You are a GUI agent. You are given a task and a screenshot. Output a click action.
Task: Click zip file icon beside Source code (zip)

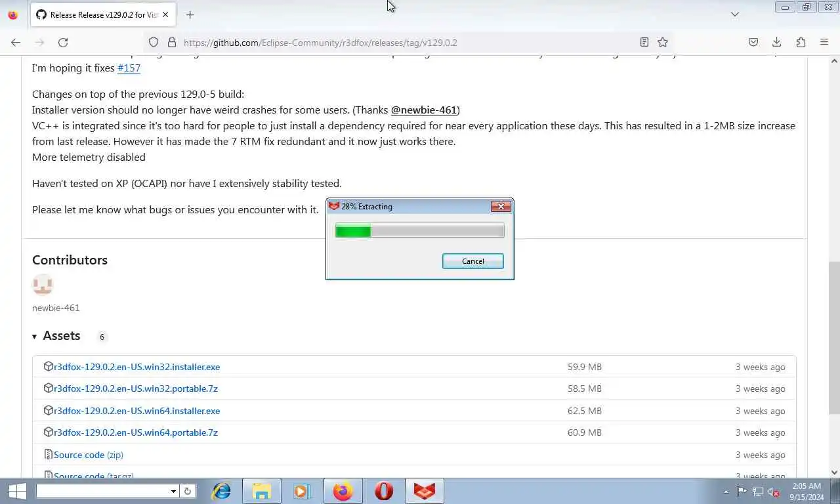click(x=48, y=454)
